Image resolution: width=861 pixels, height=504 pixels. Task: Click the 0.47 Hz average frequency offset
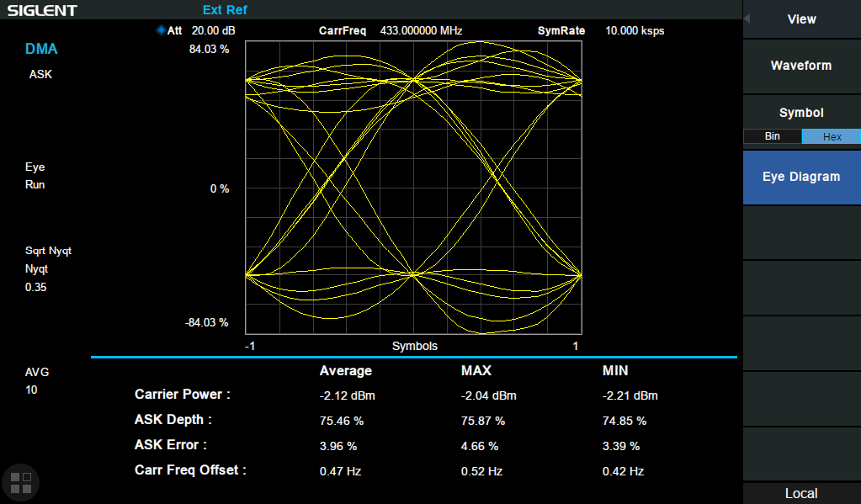pos(341,471)
